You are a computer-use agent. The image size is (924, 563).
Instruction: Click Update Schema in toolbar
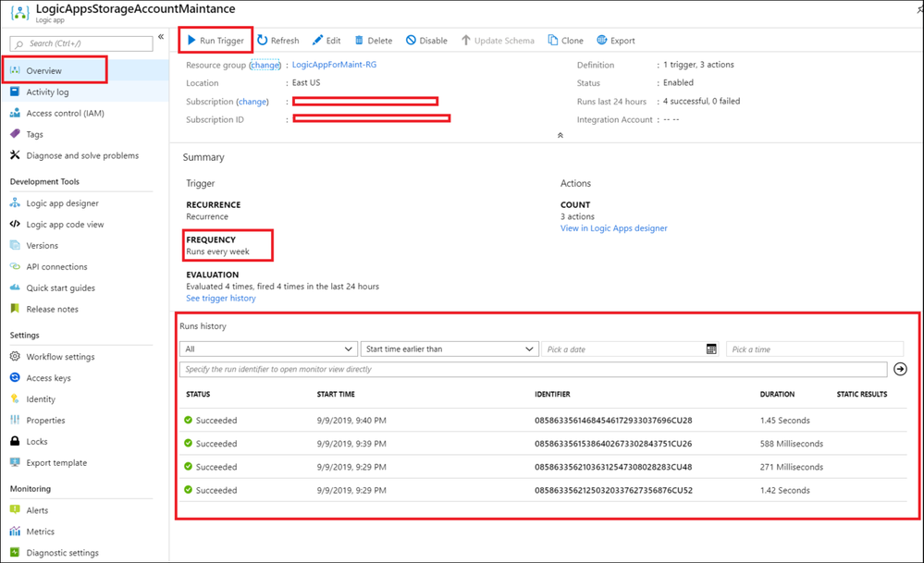498,41
